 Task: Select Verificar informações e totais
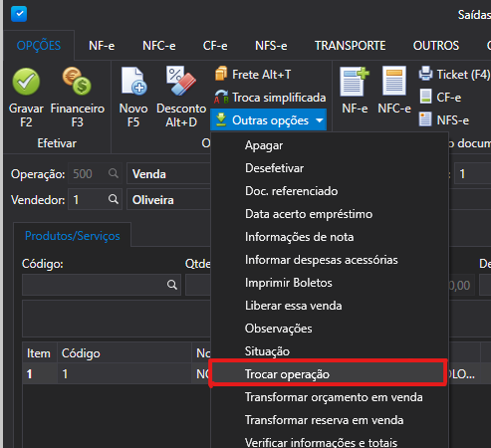330,441
